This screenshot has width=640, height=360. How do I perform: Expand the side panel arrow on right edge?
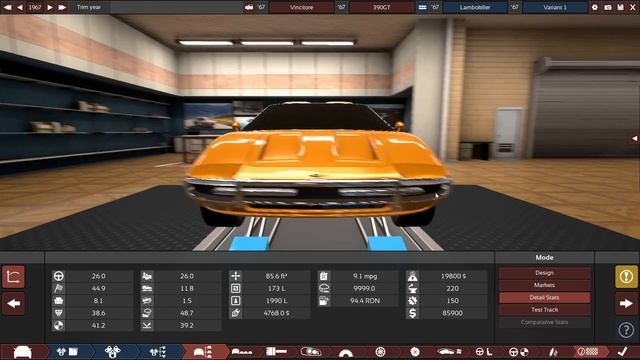click(x=634, y=138)
